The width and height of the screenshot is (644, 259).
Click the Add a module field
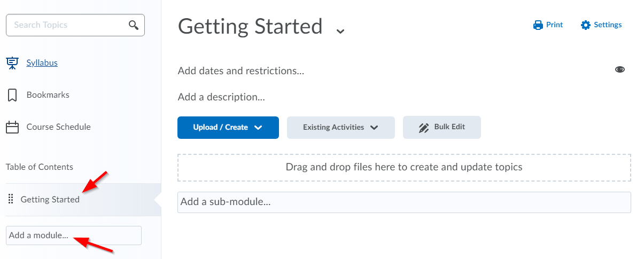click(x=74, y=236)
